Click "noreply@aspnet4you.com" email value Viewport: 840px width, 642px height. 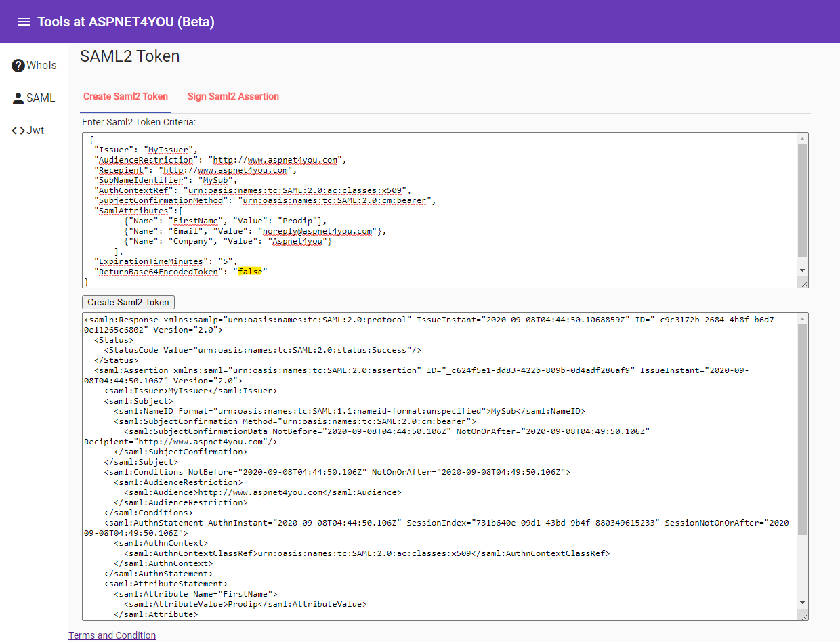[x=318, y=231]
